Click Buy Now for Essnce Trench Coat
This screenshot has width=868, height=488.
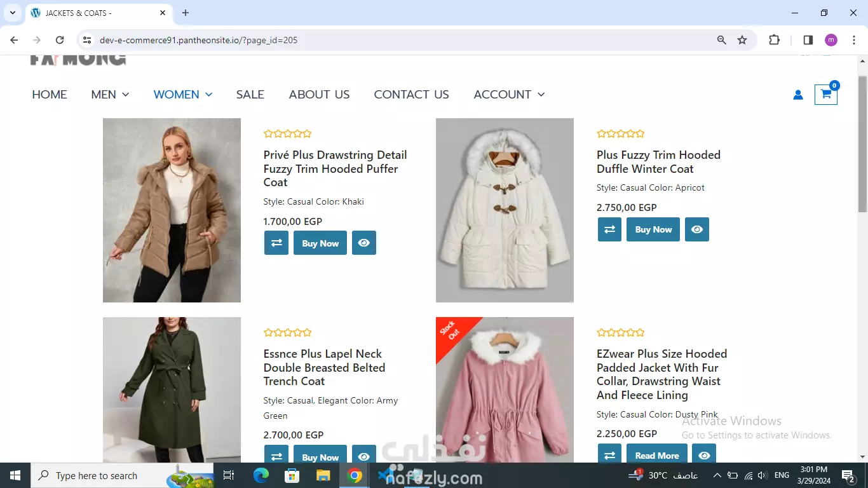[x=320, y=454]
